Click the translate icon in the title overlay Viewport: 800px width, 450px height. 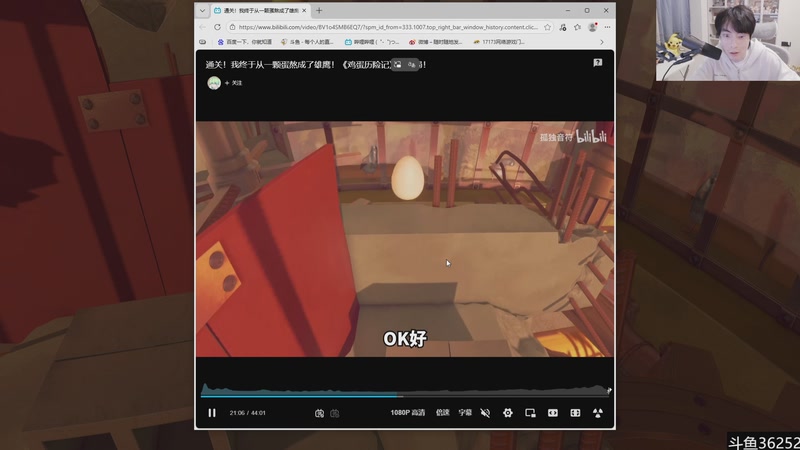click(411, 65)
